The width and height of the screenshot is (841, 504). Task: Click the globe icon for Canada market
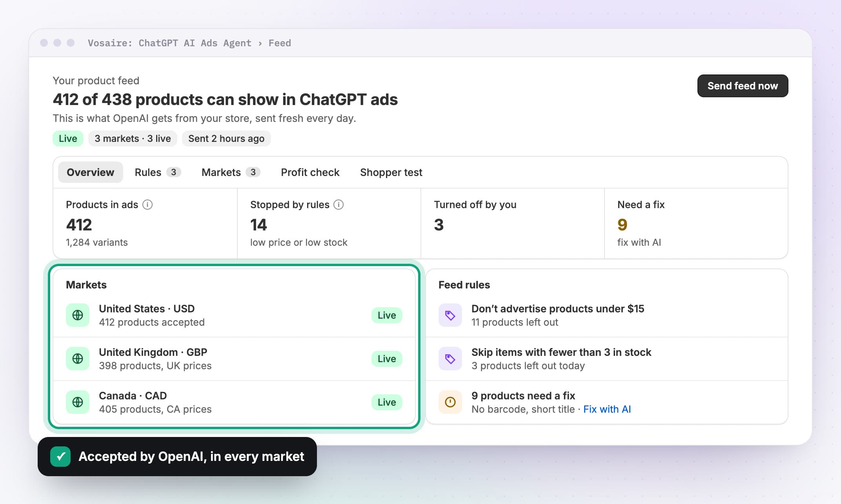(x=78, y=402)
